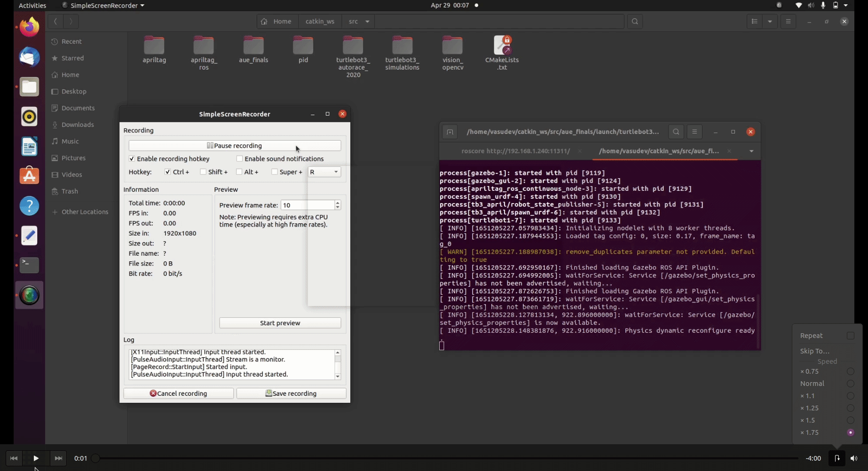Play the video
This screenshot has height=471, width=868.
tap(36, 458)
